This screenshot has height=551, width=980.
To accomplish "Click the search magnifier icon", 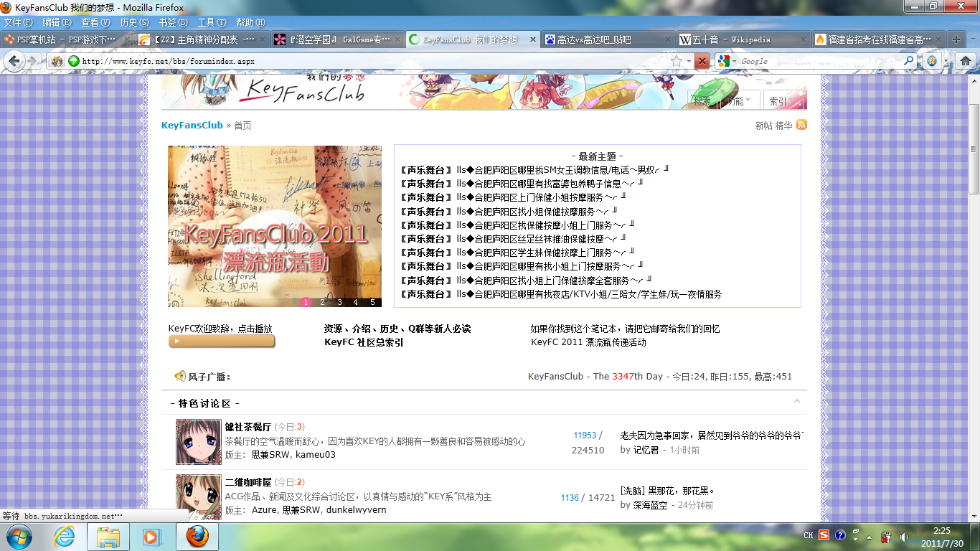I will point(909,62).
